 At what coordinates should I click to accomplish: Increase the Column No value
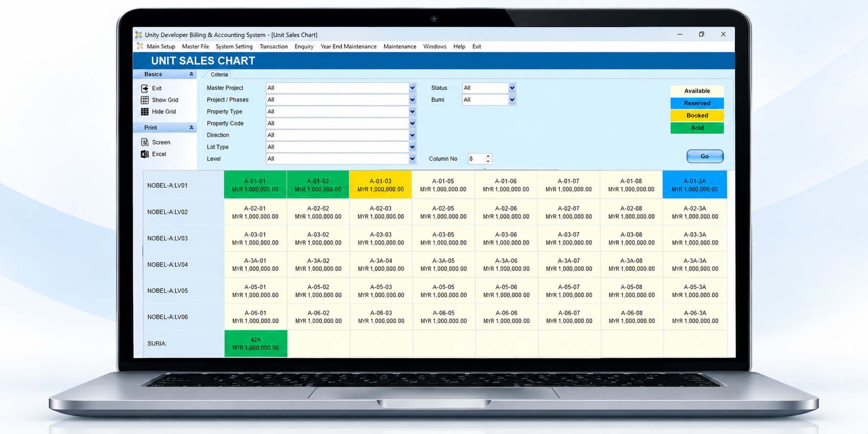(x=488, y=156)
